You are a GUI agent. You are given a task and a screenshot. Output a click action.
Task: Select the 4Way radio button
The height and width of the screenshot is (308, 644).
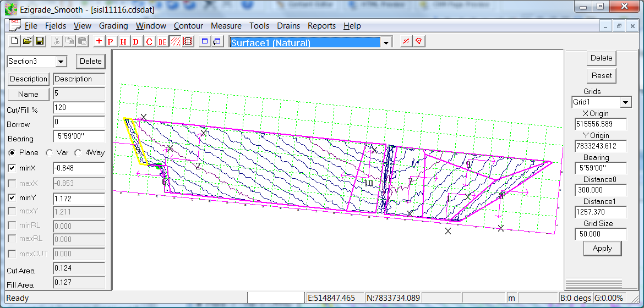tap(78, 153)
